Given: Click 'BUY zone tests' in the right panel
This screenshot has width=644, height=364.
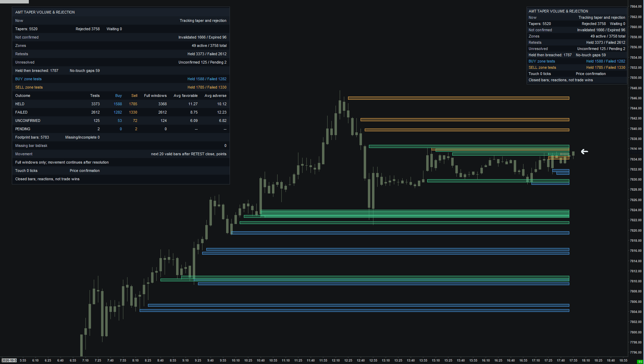Looking at the screenshot, I should click(542, 61).
